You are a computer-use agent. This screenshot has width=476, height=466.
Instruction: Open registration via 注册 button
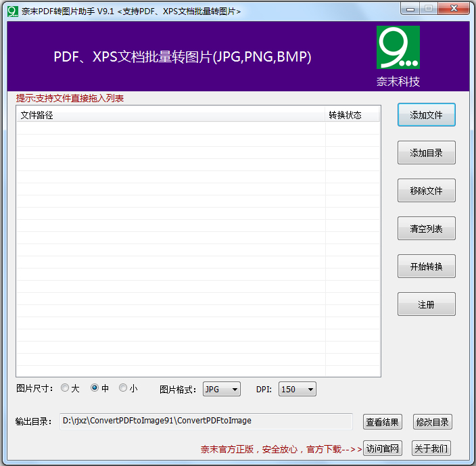(x=426, y=304)
